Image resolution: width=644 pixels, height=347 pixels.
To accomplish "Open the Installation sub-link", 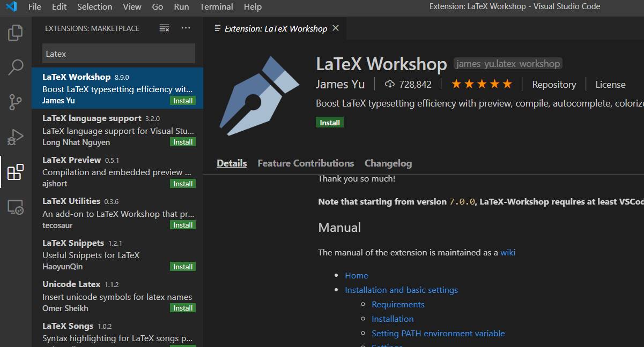I will 393,319.
